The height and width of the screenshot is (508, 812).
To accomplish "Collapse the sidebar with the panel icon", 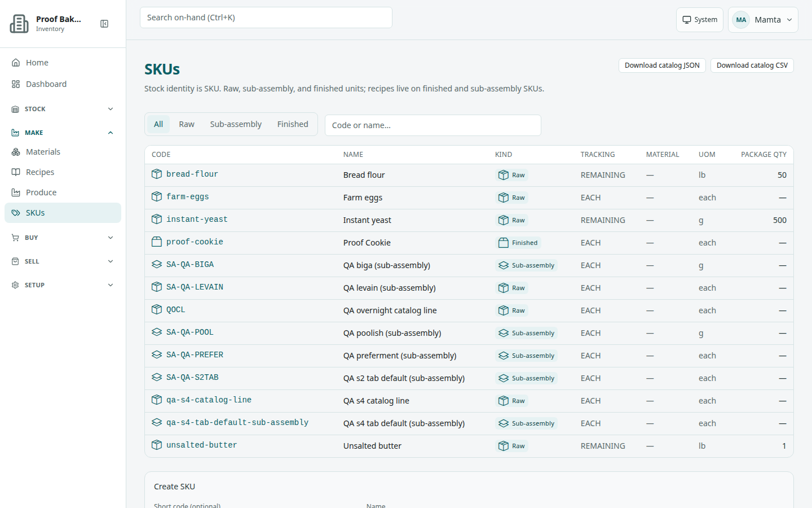I will tap(104, 24).
